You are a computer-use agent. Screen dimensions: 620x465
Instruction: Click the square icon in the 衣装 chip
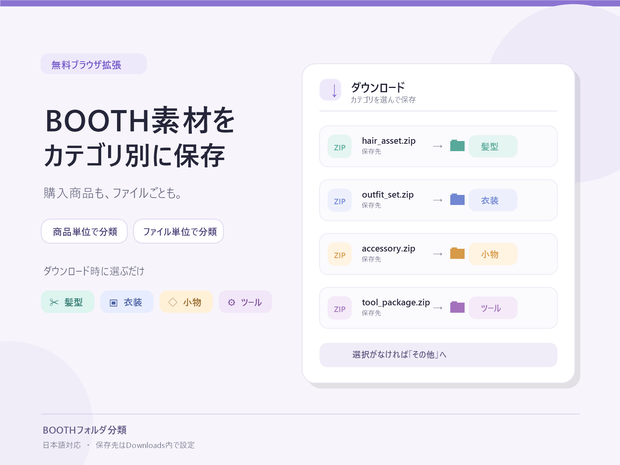113,303
